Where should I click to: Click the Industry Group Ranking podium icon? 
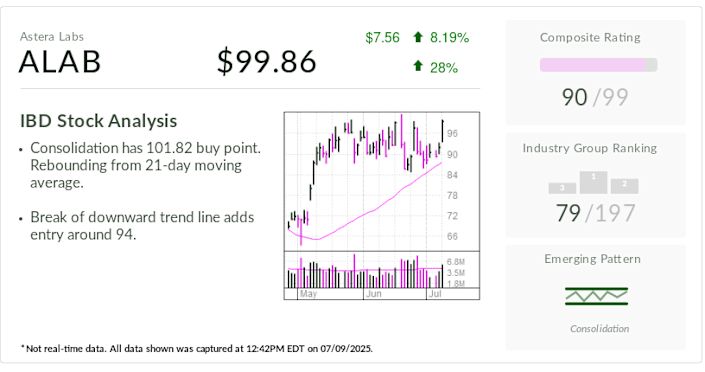pyautogui.click(x=593, y=182)
